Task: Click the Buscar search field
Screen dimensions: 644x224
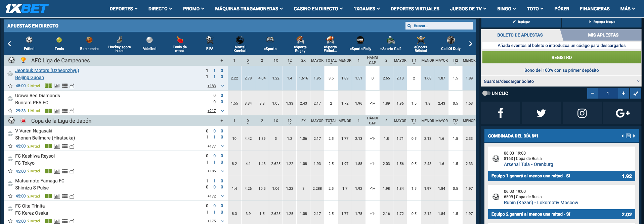Action: click(x=439, y=26)
